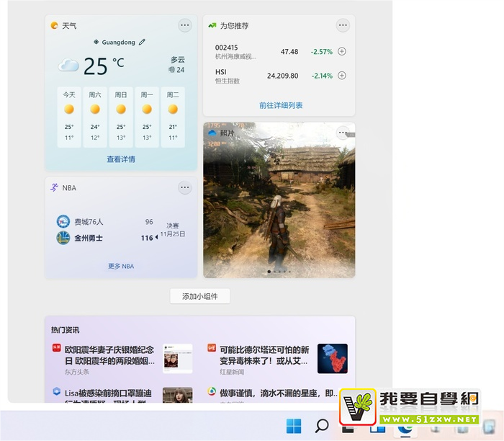The width and height of the screenshot is (504, 441).
Task: Add stock 002415 to watchlist
Action: click(x=342, y=51)
